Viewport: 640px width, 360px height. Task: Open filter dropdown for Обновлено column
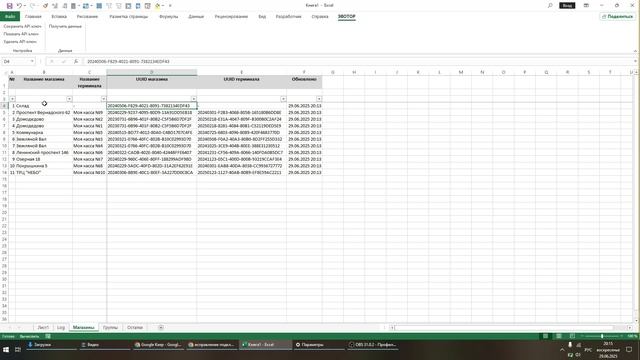point(319,99)
